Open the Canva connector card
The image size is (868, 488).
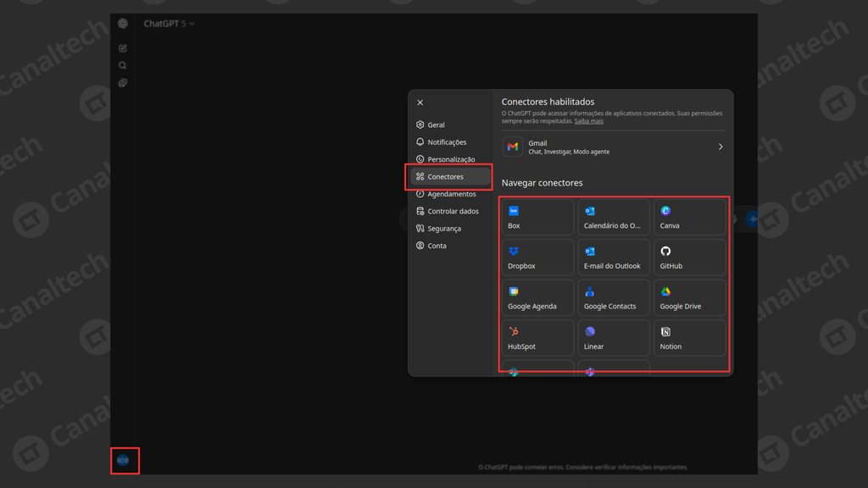point(690,218)
